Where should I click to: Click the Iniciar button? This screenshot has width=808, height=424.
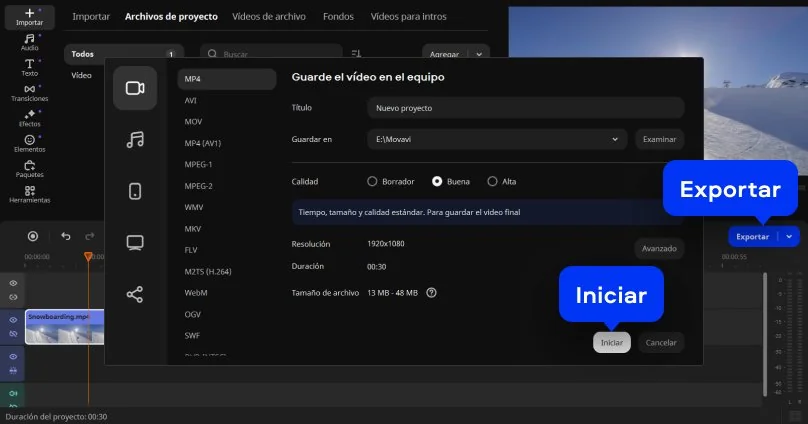[x=611, y=343]
